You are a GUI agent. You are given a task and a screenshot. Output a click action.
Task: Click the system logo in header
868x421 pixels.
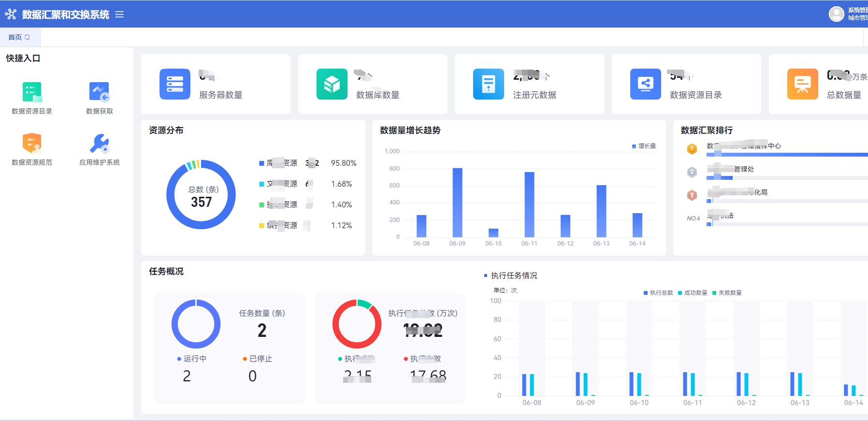[x=11, y=15]
